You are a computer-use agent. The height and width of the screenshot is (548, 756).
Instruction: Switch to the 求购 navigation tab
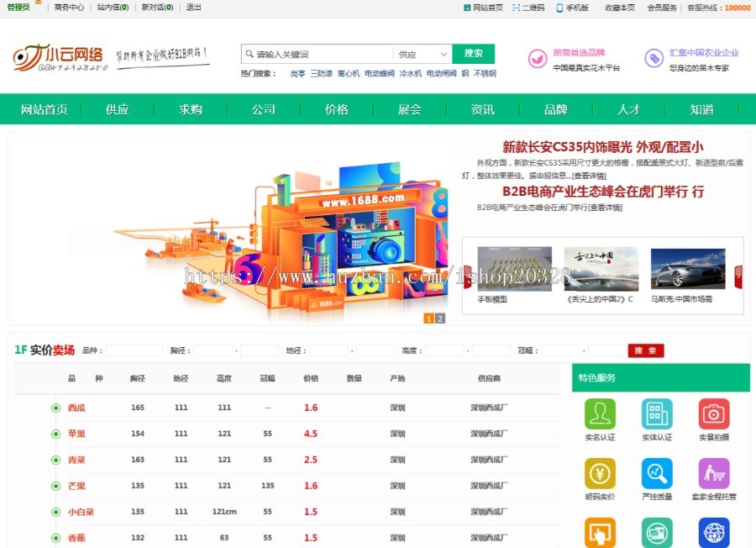coord(191,109)
